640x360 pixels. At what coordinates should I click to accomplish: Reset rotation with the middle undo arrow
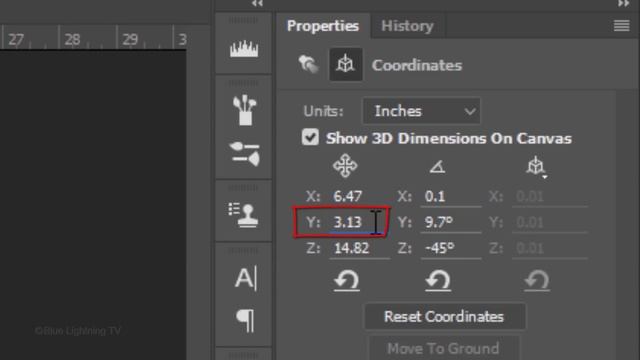tap(438, 281)
